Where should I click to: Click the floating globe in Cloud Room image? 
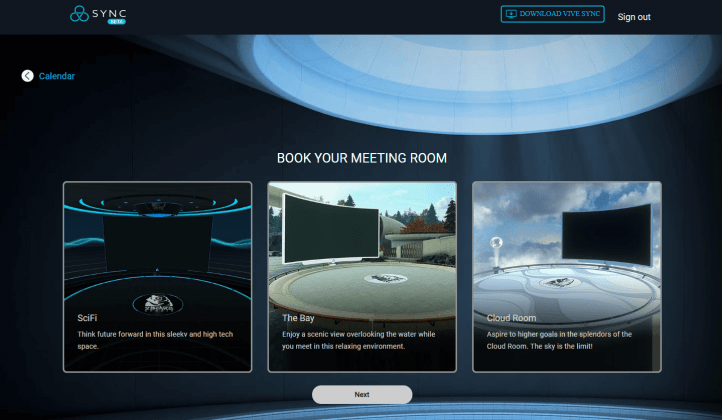pyautogui.click(x=494, y=242)
